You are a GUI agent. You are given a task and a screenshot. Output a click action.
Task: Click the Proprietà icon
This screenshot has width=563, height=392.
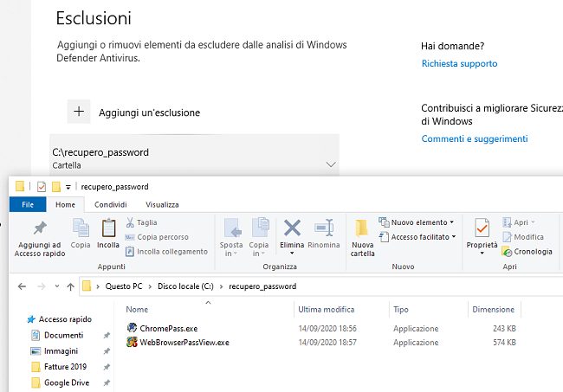482,228
